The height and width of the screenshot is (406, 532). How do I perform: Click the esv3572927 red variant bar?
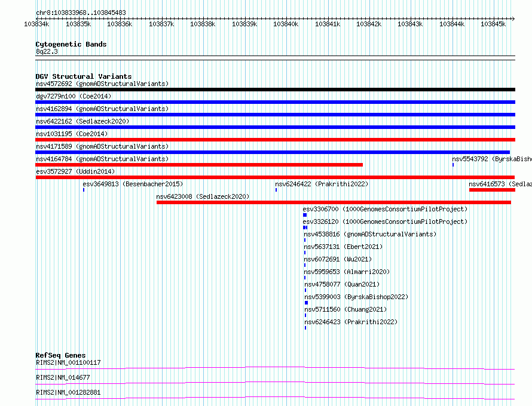click(275, 177)
